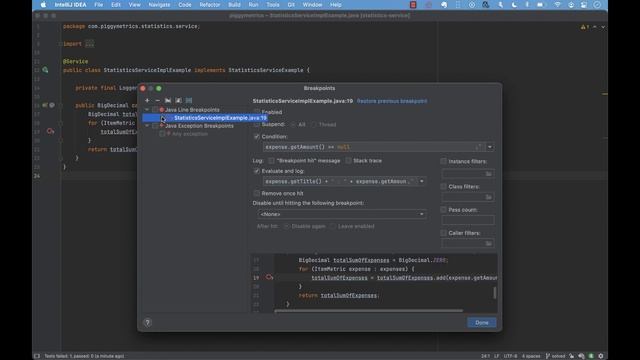Toggle the Enabled checkbox
Viewport: 640px width, 360px height.
click(x=257, y=112)
